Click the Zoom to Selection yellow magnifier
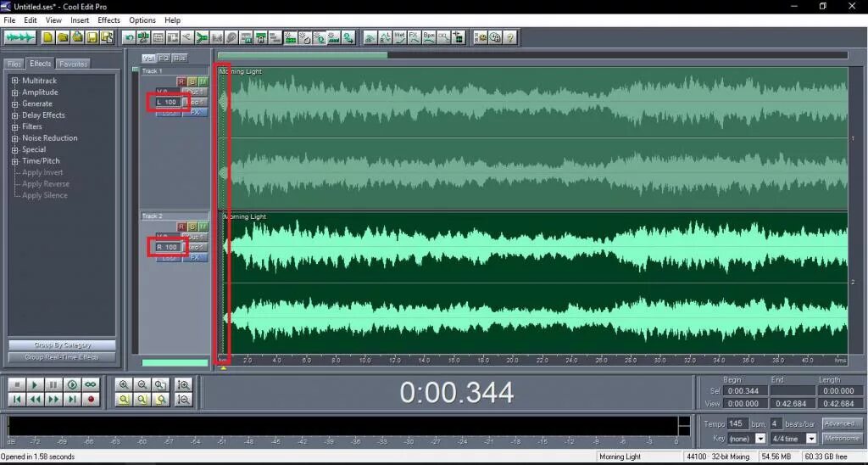868x465 pixels. coord(124,399)
